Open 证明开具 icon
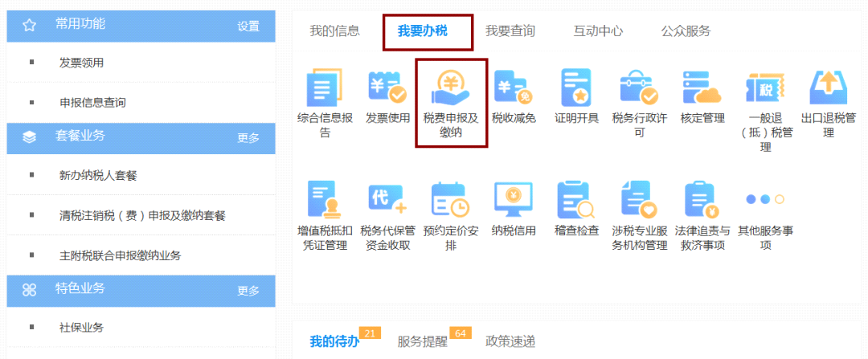This screenshot has width=868, height=359. tap(576, 88)
